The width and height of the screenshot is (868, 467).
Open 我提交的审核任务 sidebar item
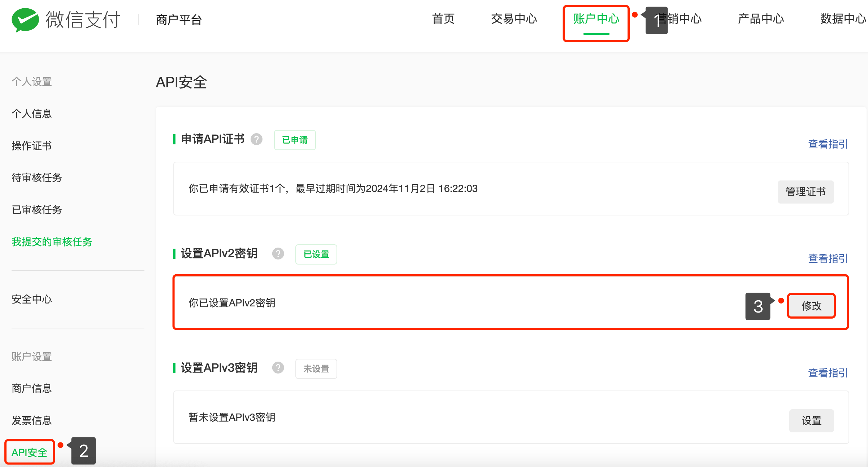click(x=52, y=242)
